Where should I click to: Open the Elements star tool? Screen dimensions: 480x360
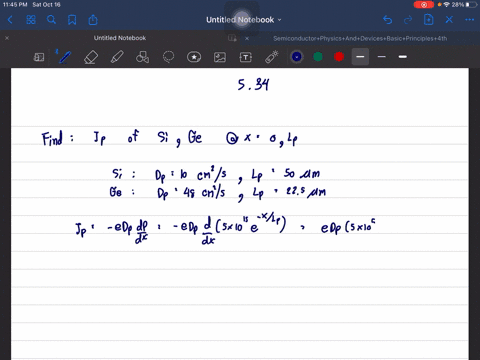(194, 57)
